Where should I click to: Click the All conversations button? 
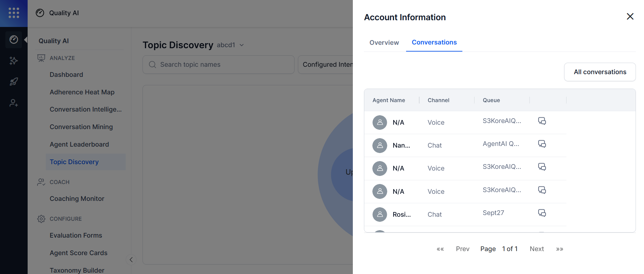tap(600, 72)
